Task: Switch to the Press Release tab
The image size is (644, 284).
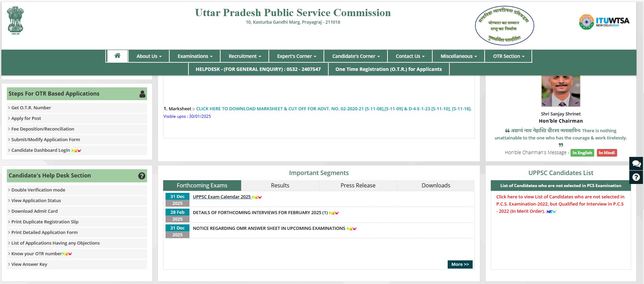Action: [x=358, y=185]
